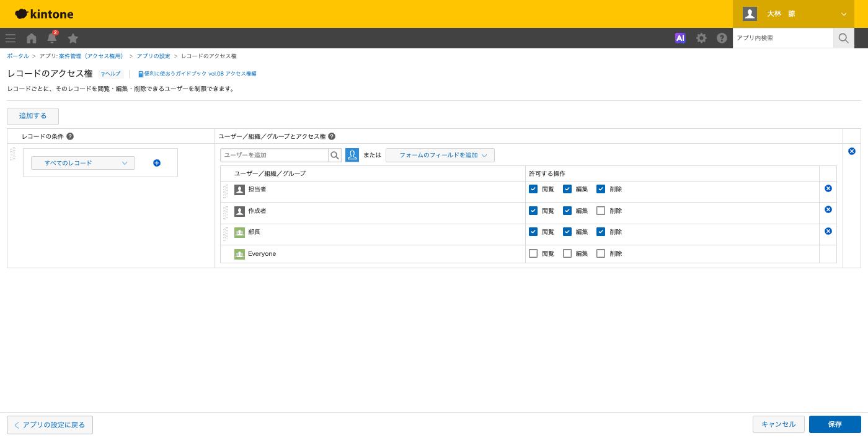
Task: Open the favorites star icon
Action: (x=73, y=38)
